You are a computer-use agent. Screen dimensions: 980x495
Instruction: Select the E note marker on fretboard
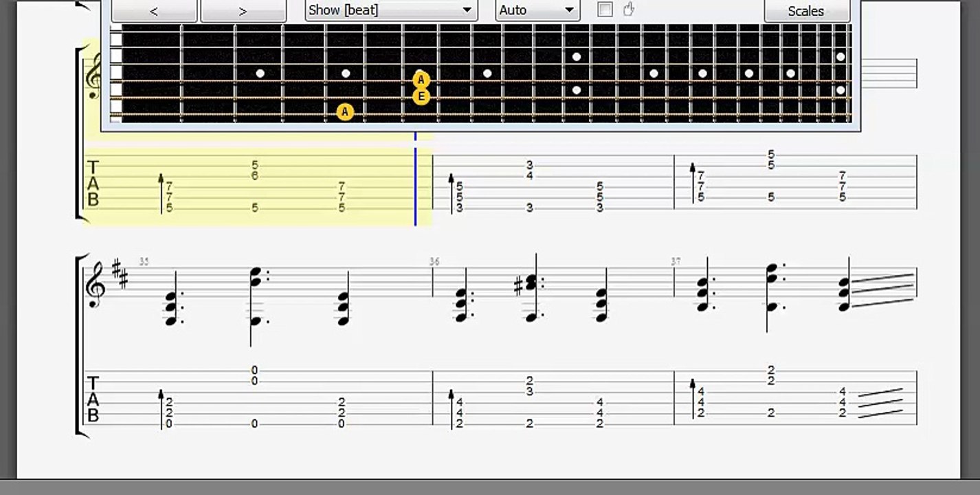coord(421,96)
